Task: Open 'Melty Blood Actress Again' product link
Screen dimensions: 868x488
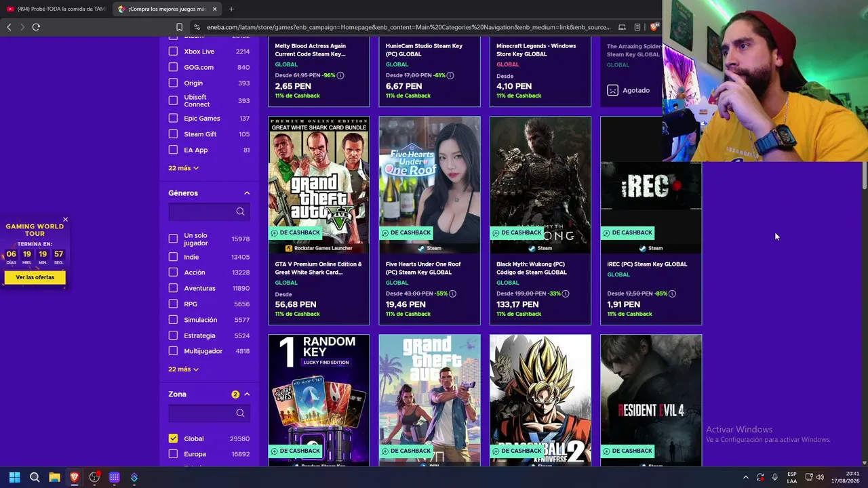Action: tap(311, 50)
